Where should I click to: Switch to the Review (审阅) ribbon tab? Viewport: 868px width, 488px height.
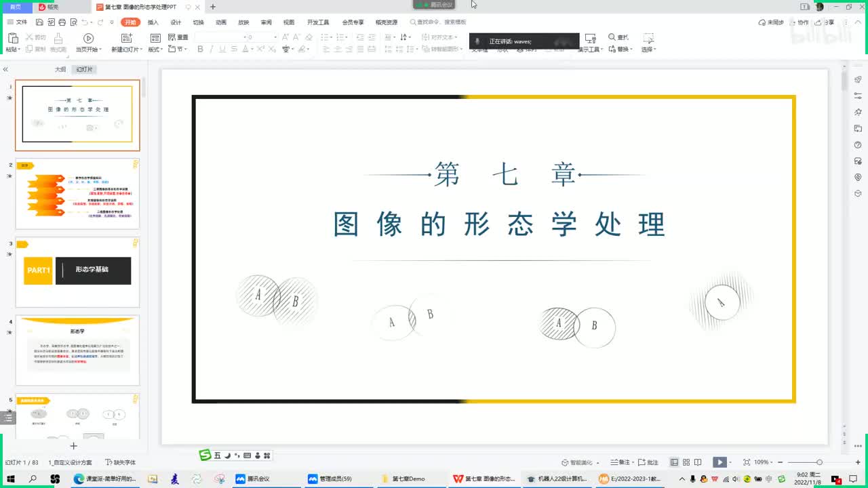[267, 22]
